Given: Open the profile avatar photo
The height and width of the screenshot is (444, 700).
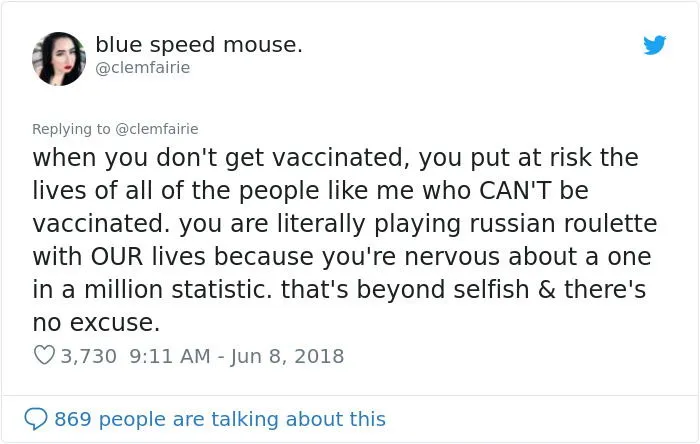Looking at the screenshot, I should click(x=59, y=57).
